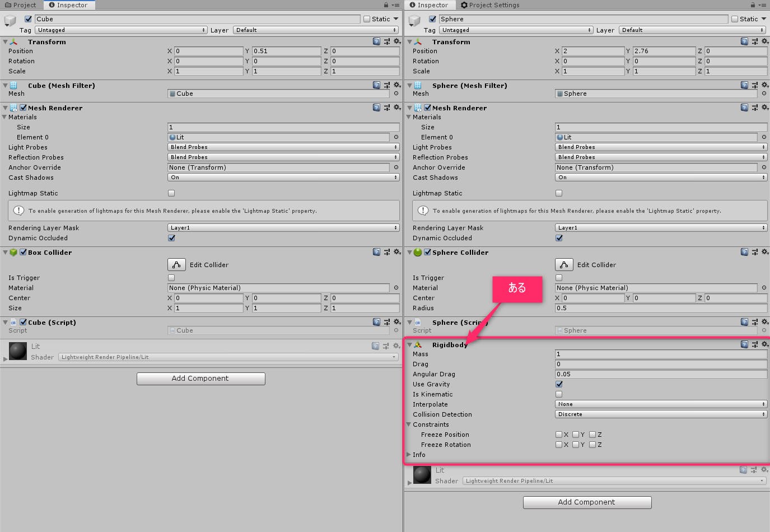770x532 pixels.
Task: Open help for Cube Transform component
Action: (376, 41)
